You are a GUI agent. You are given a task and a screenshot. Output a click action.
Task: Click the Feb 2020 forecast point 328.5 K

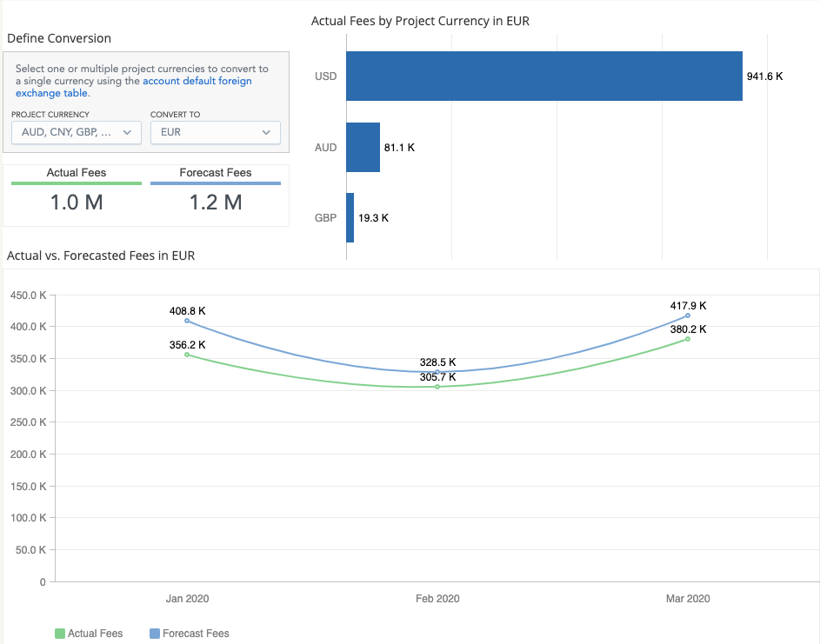click(437, 372)
